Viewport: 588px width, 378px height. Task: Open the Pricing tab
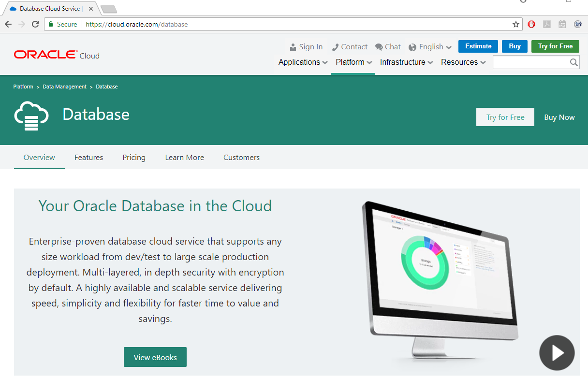coord(134,157)
